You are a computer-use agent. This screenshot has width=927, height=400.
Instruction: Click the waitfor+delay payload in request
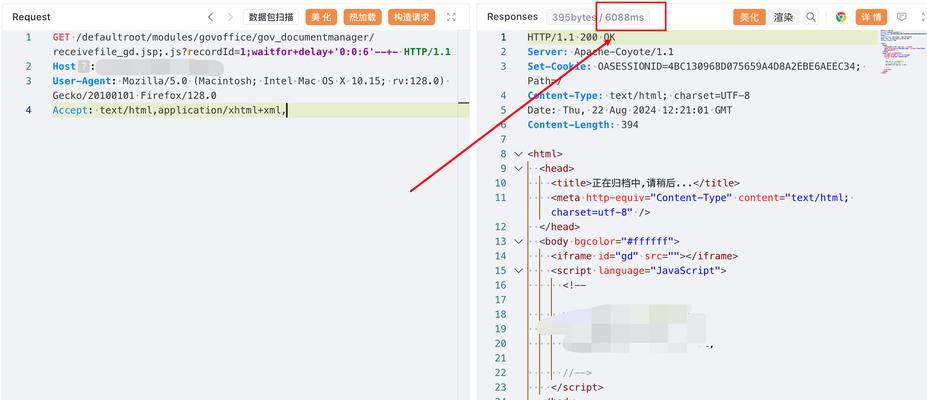pos(319,52)
